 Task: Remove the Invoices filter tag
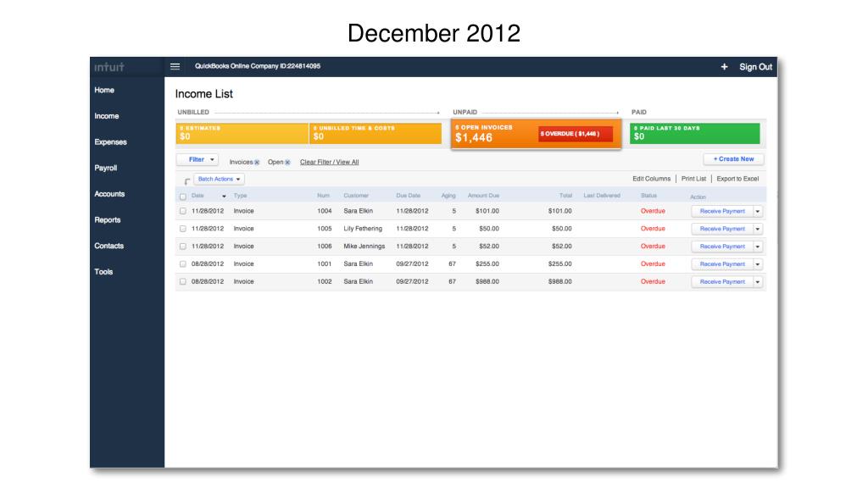click(x=257, y=163)
